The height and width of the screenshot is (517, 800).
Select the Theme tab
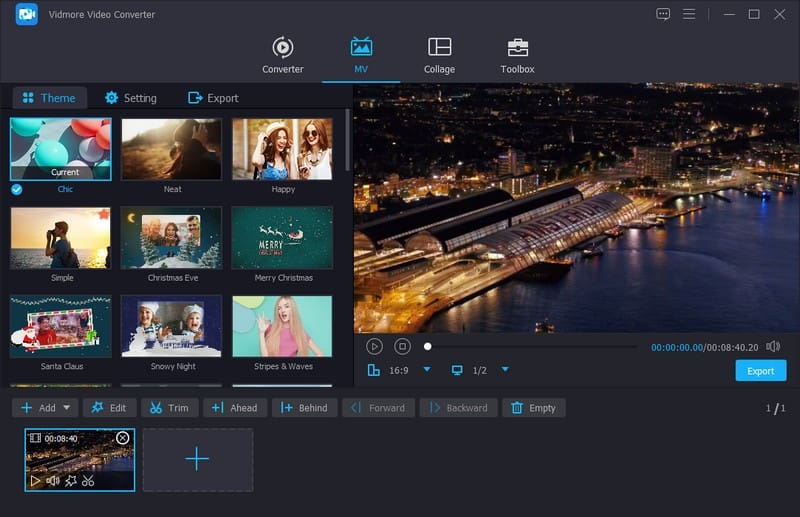coord(49,98)
